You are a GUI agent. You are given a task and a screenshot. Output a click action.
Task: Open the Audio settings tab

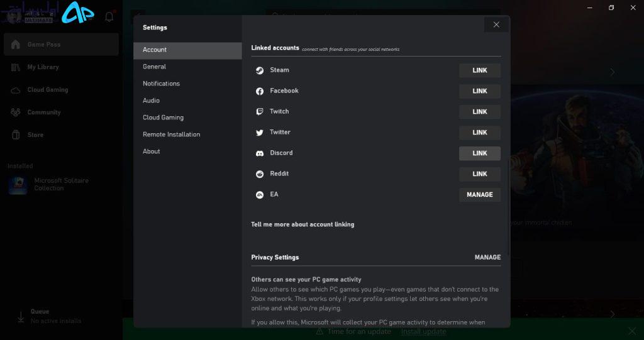coord(187,100)
